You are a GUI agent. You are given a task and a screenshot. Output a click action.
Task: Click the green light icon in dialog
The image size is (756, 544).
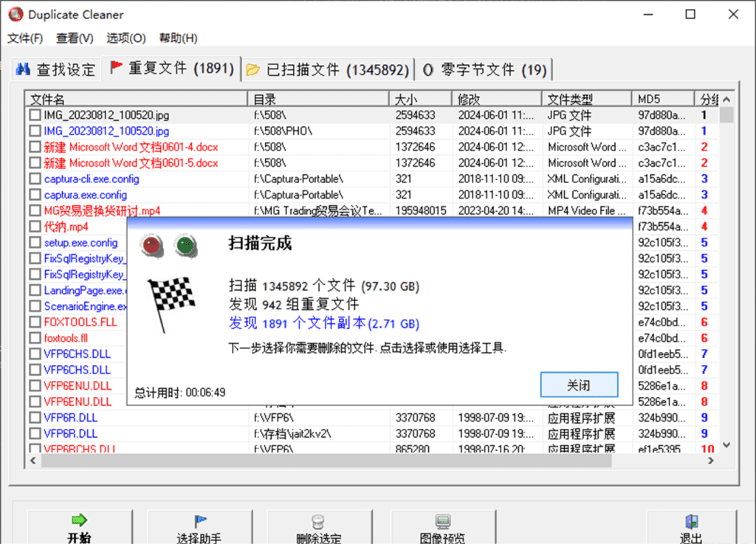coord(185,246)
